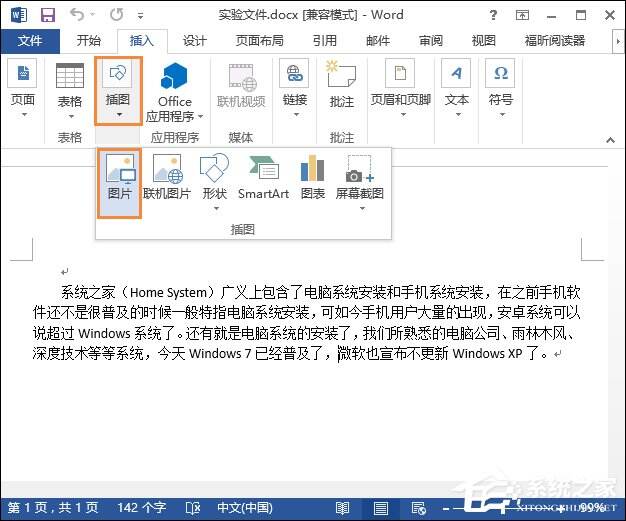Screen dimensions: 626x521
Task: Open the 福昕阅读器 (Foxit Reader) tab
Action: pos(555,40)
